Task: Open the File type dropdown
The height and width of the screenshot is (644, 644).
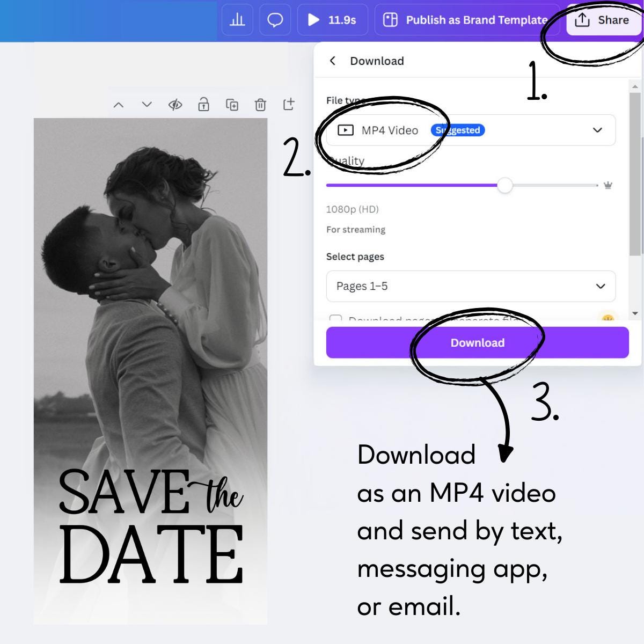Action: pyautogui.click(x=596, y=130)
